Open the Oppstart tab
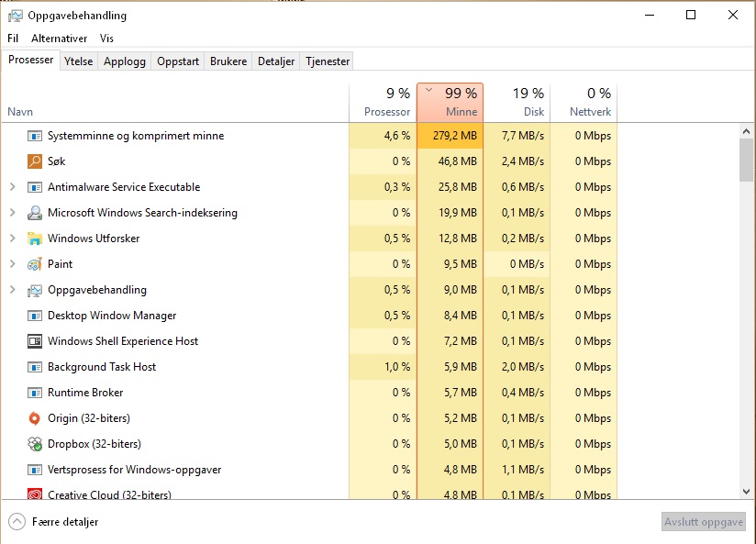This screenshot has height=544, width=756. 178,61
